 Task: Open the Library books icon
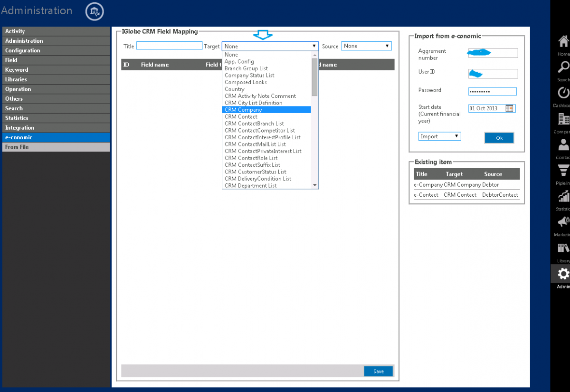click(563, 248)
